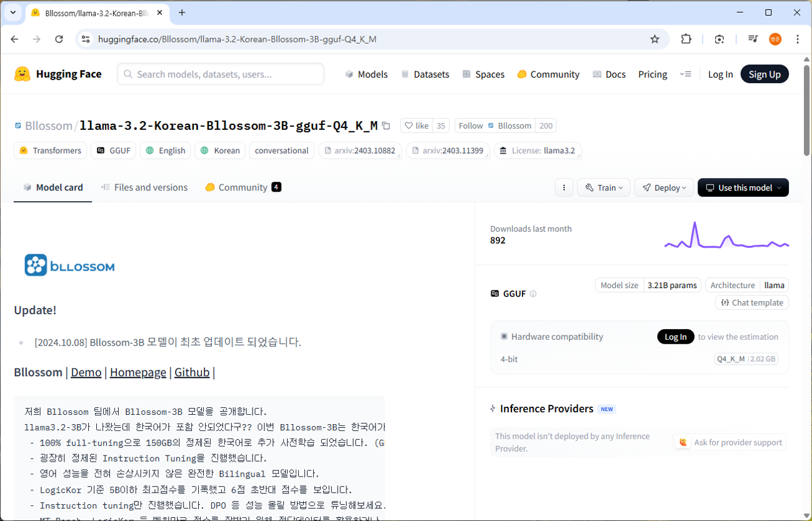
Task: Click the camera capture icon in Chrome toolbar
Action: (719, 39)
